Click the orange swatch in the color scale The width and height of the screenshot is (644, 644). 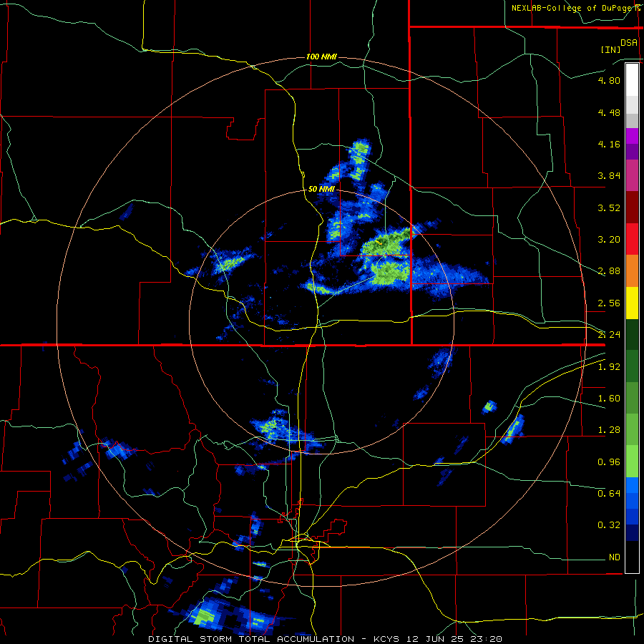click(x=632, y=271)
